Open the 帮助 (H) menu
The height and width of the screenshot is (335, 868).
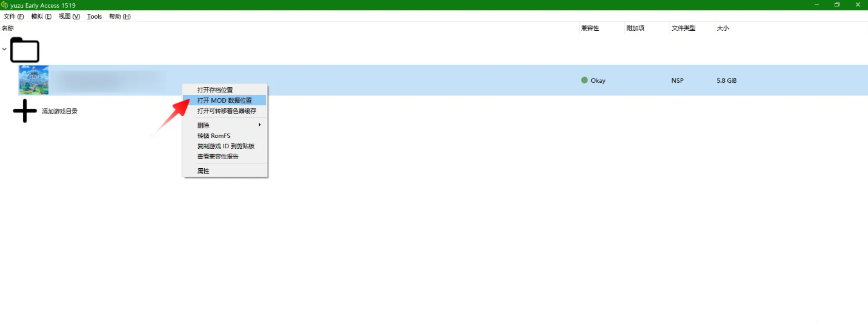[x=119, y=17]
